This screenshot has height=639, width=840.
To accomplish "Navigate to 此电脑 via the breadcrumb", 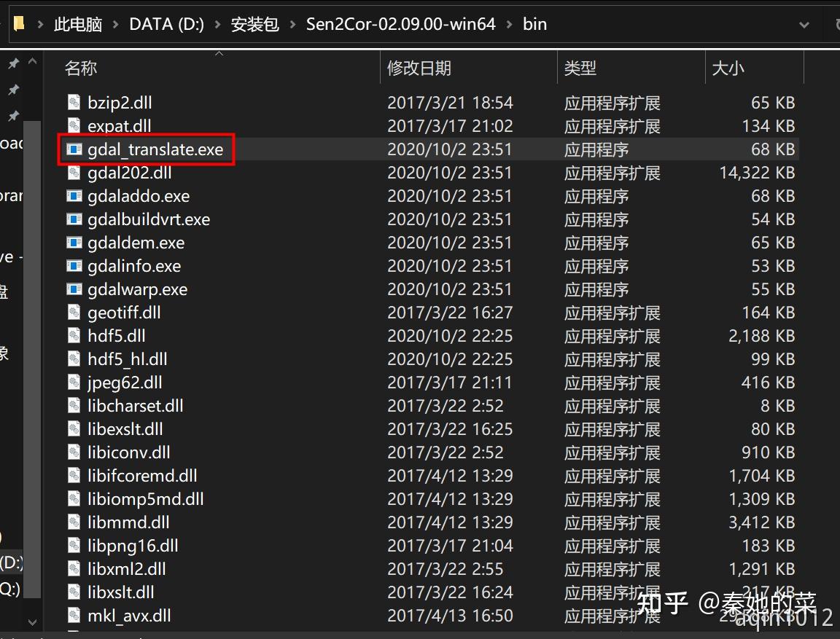I will pyautogui.click(x=78, y=23).
